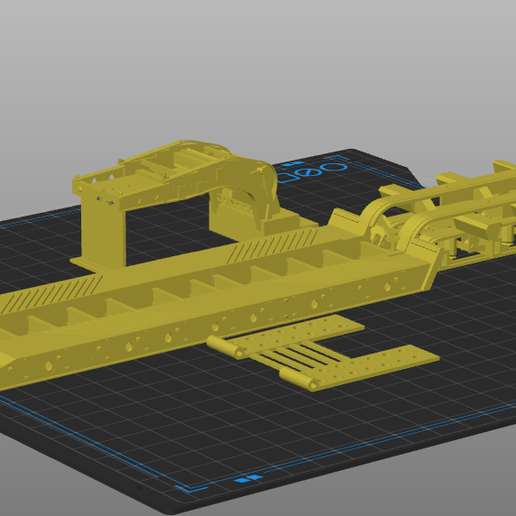This screenshot has width=516, height=516.
Task: Click the blue corner bracket at plate front corner
Action: (x=191, y=488)
